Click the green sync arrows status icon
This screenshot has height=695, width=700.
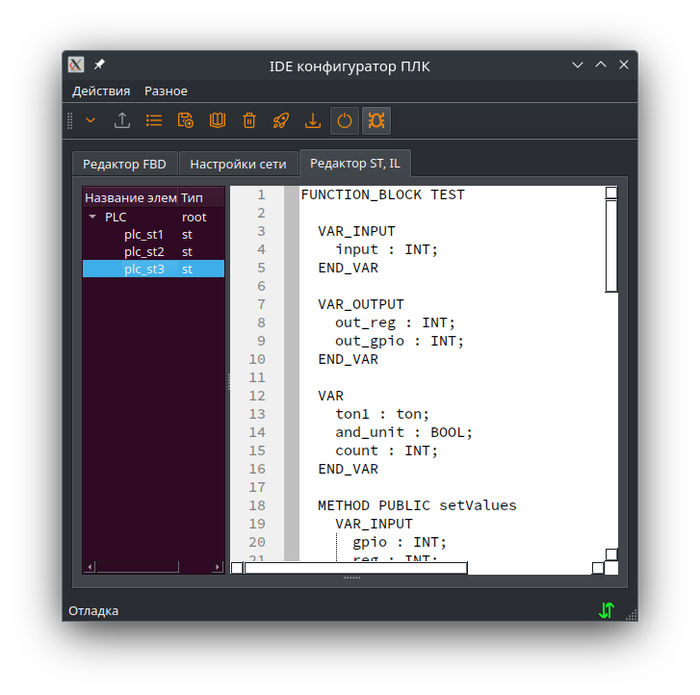[x=607, y=610]
